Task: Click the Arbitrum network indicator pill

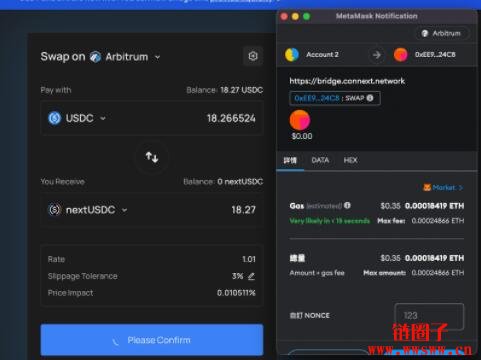Action: tap(442, 33)
